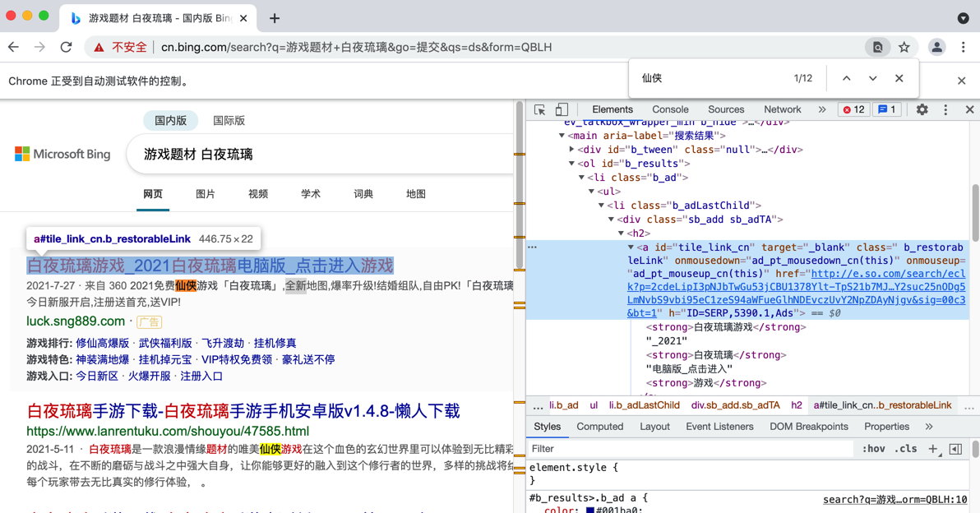
Task: Select the h2 breadcrumb item
Action: pyautogui.click(x=796, y=405)
